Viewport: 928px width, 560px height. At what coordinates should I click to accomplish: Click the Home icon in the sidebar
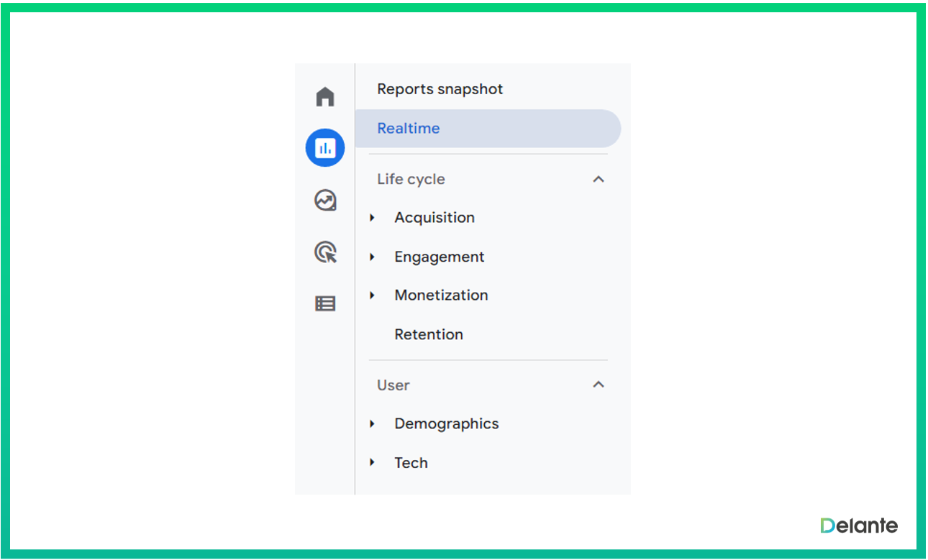click(325, 96)
